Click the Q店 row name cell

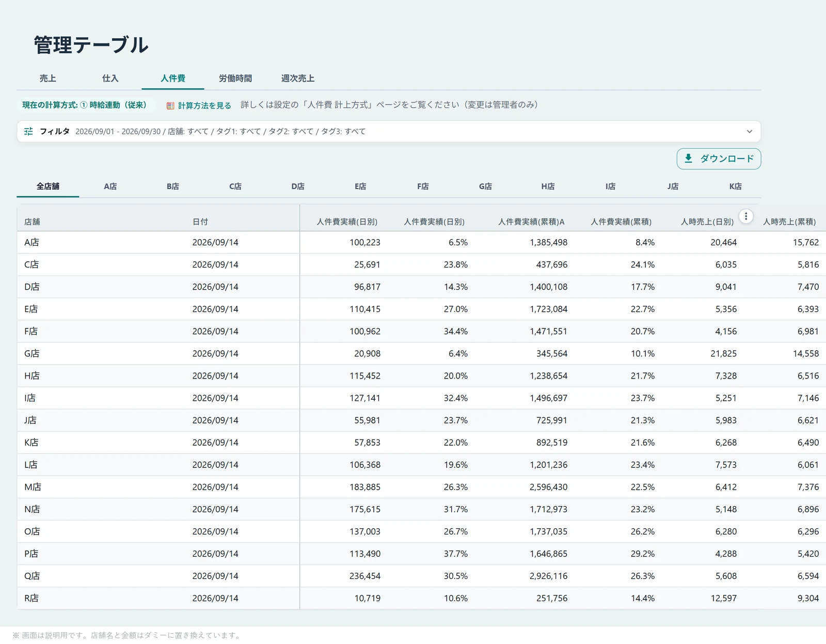click(32, 575)
